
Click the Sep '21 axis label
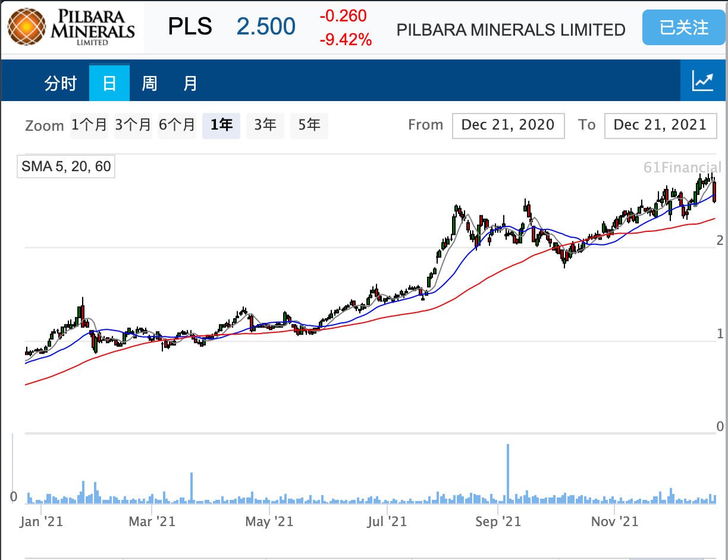point(498,522)
